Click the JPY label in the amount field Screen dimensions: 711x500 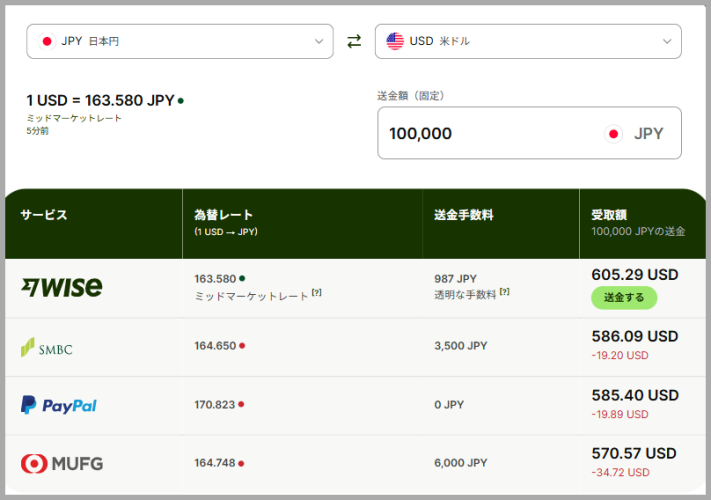coord(648,134)
